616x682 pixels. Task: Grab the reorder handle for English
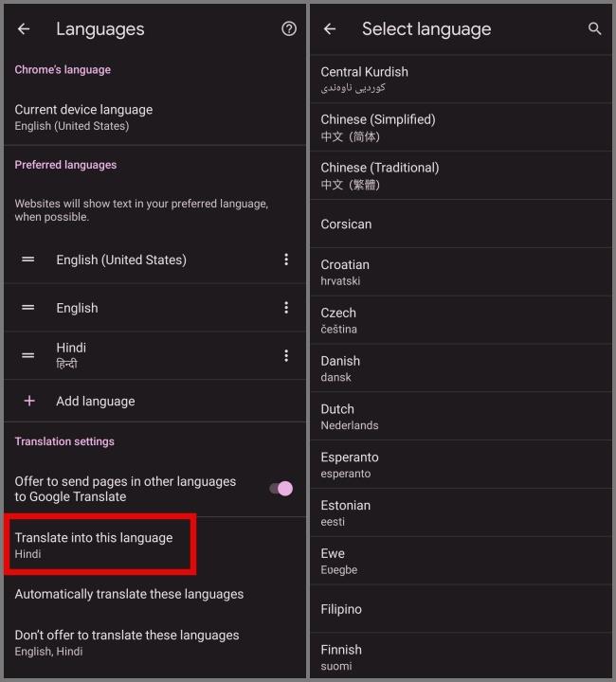click(x=28, y=308)
